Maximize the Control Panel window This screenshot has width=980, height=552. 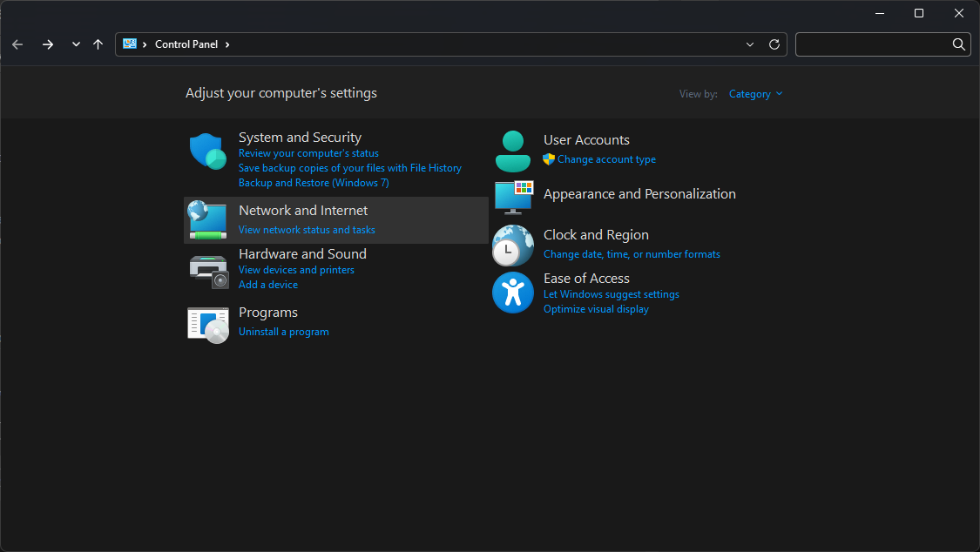(919, 13)
